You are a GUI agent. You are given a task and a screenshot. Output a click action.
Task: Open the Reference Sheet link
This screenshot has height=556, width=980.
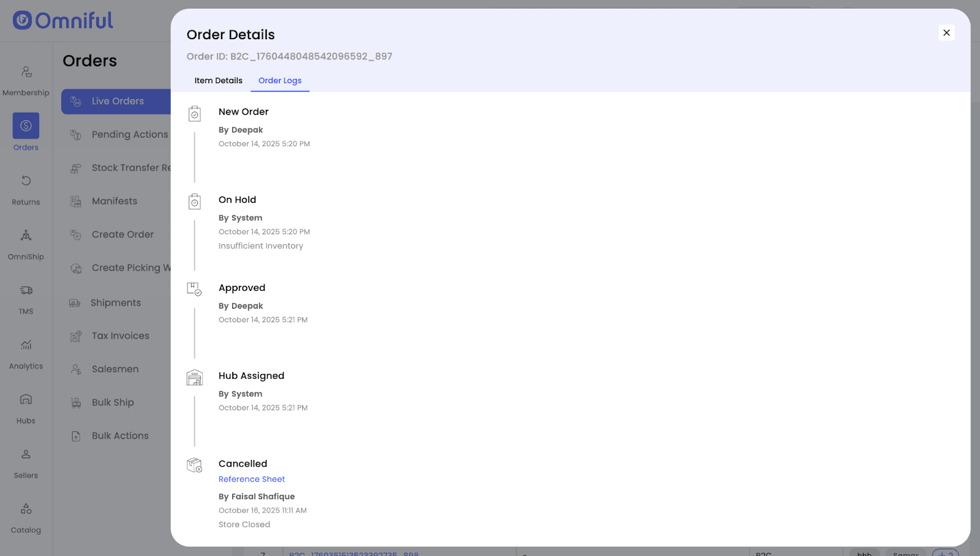[252, 479]
